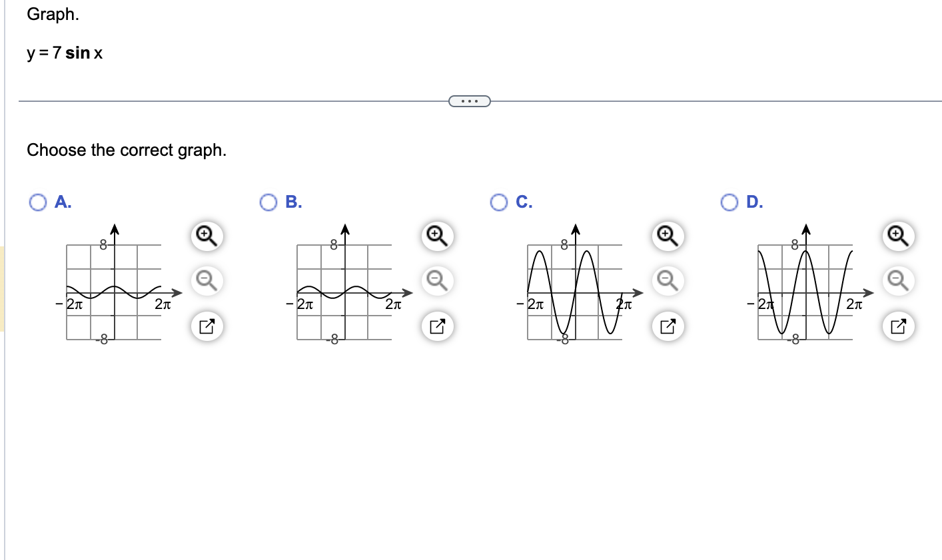Click the zoom-out magnifier icon for graph C

pyautogui.click(x=666, y=281)
